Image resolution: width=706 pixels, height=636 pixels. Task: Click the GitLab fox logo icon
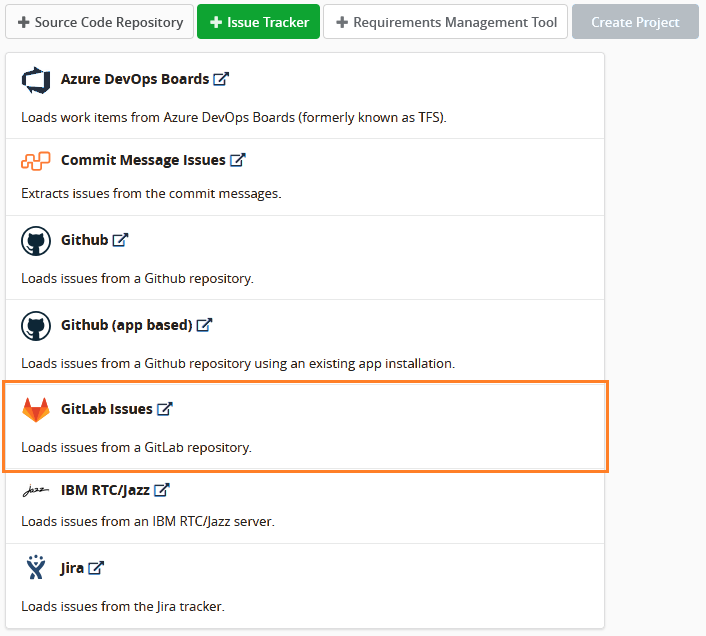[x=36, y=410]
